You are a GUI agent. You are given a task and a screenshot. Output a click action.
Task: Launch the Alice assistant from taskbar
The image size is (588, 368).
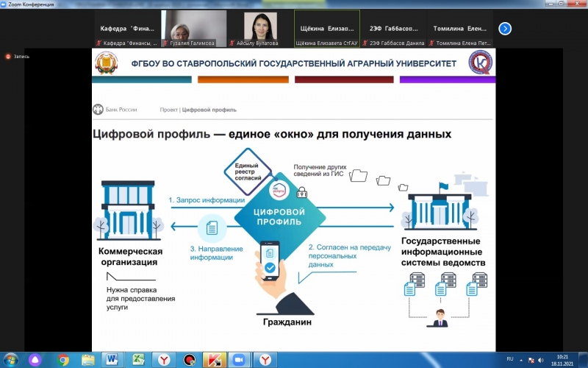35,360
